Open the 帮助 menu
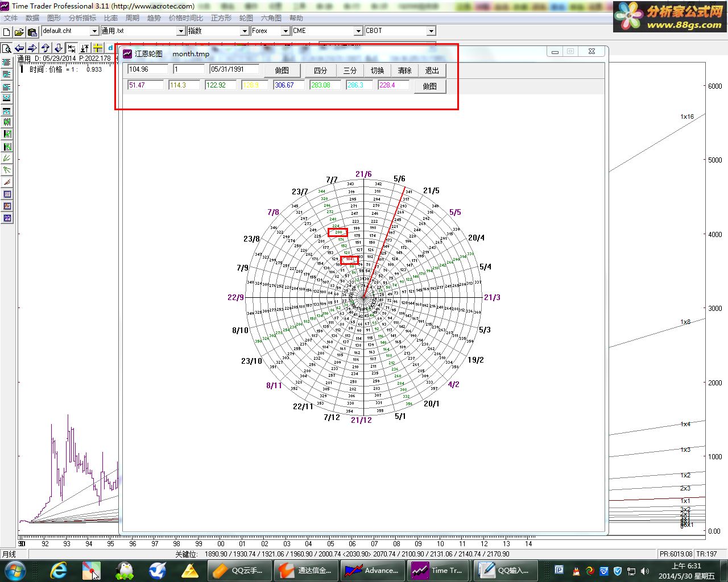Viewport: 728px width, 582px height. point(296,18)
